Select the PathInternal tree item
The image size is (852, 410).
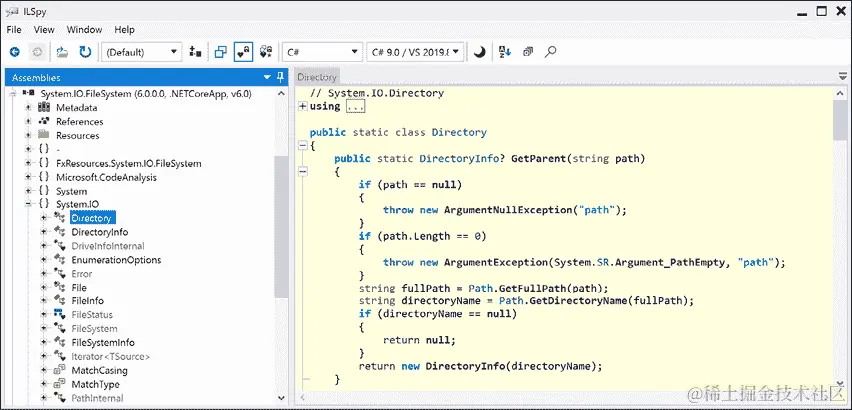coord(97,398)
